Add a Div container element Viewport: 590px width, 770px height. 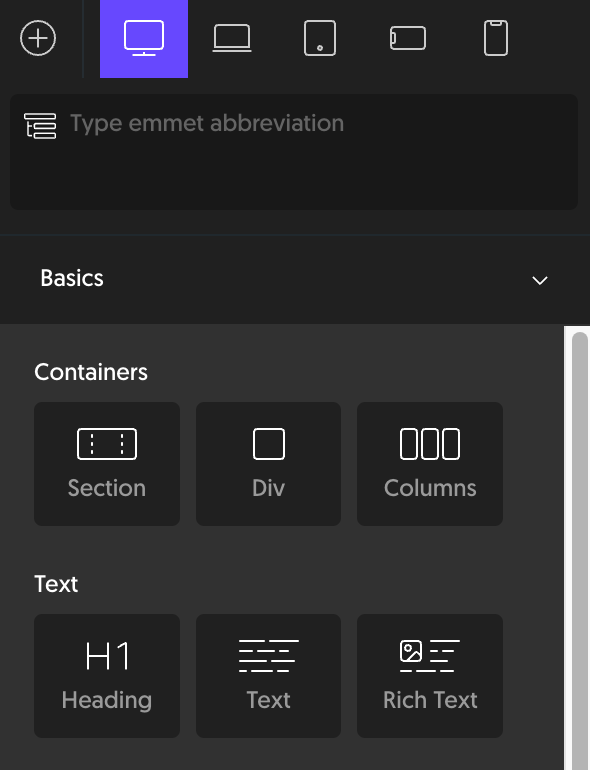pos(268,464)
